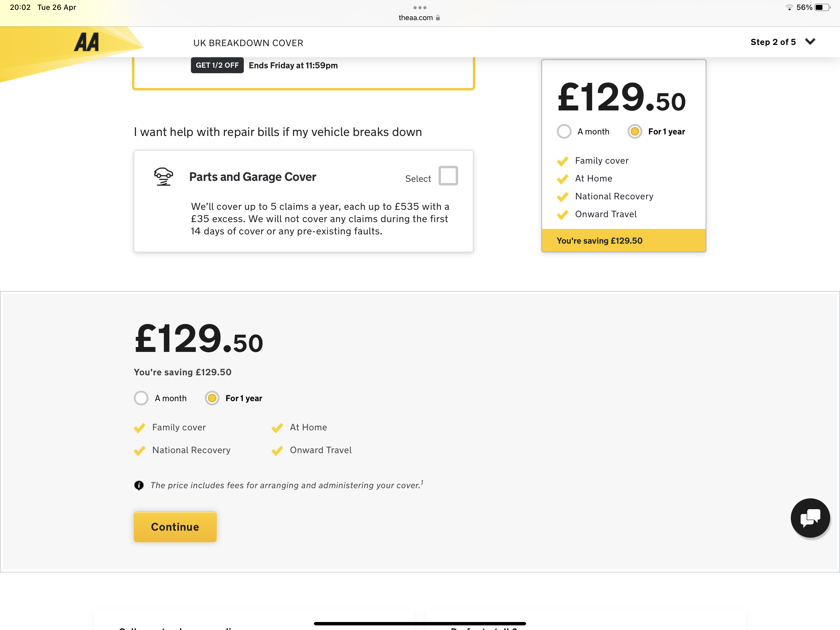Screen dimensions: 840x630
Task: Tap the price info icon
Action: coord(139,485)
